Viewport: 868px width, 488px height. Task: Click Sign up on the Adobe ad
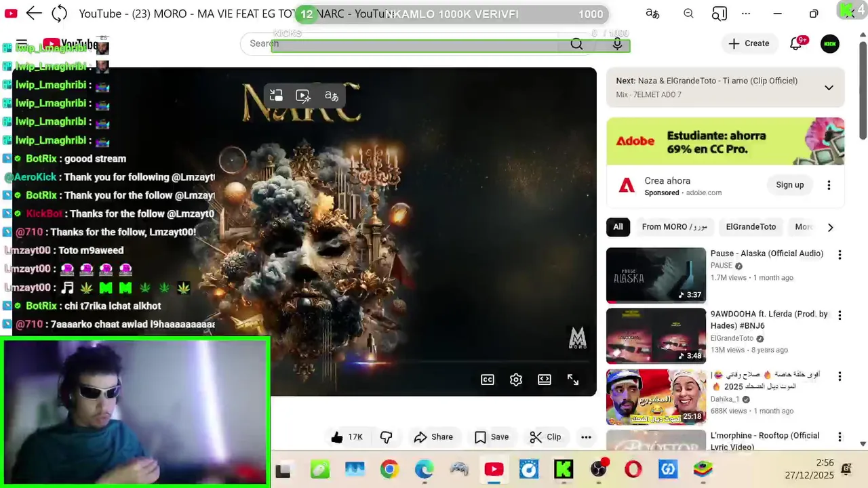tap(790, 185)
